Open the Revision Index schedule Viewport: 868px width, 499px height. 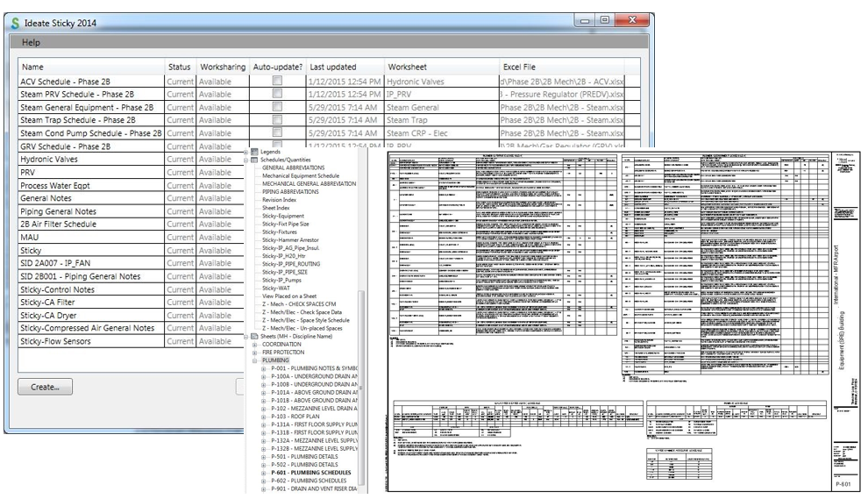coord(279,200)
